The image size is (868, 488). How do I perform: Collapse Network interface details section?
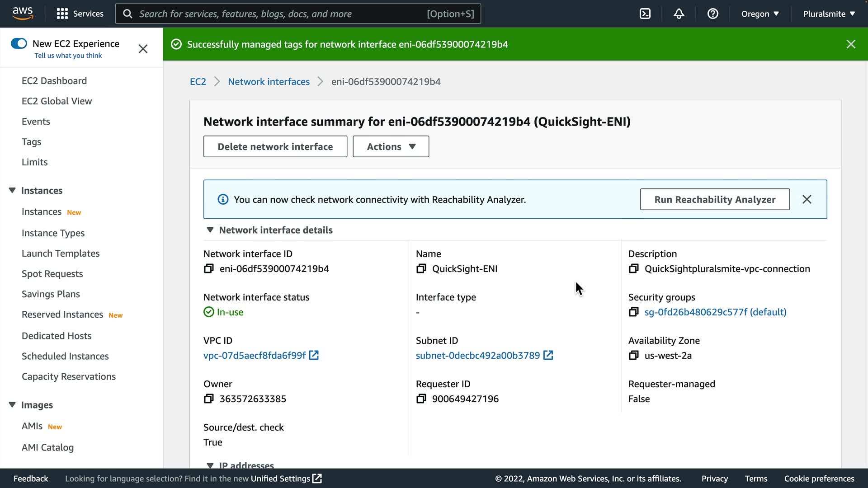pos(210,230)
